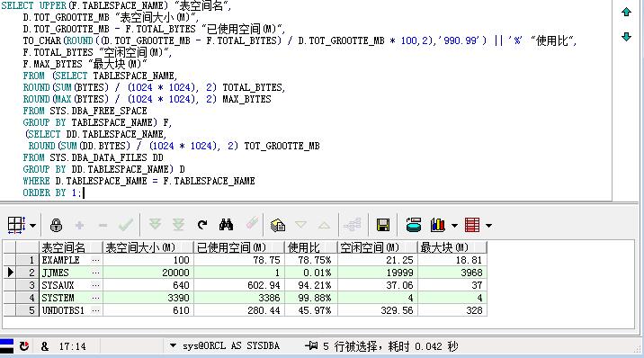Click SYS.DBA_DATA_FILES in the SQL editor
Screen dimensions: 644x358
pyautogui.click(x=98, y=157)
